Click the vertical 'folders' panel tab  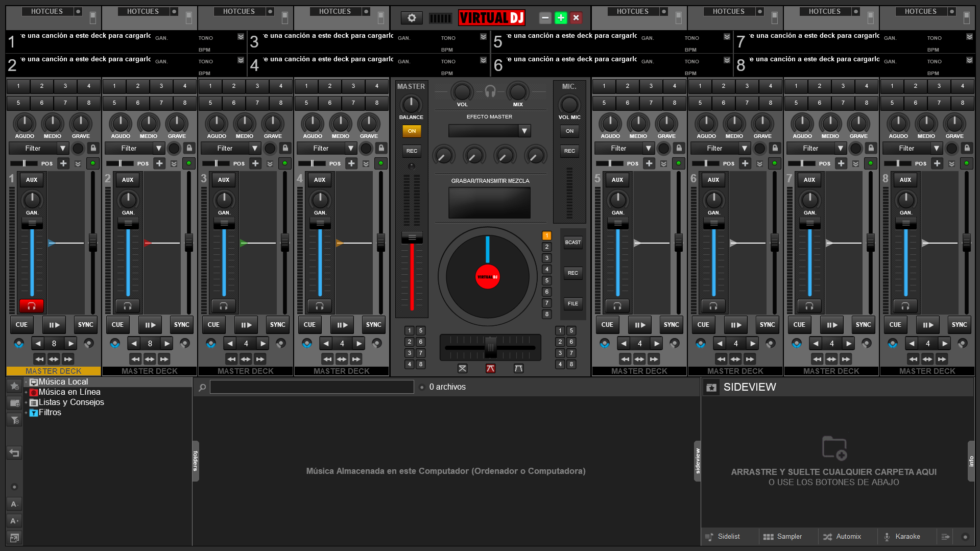(x=196, y=461)
